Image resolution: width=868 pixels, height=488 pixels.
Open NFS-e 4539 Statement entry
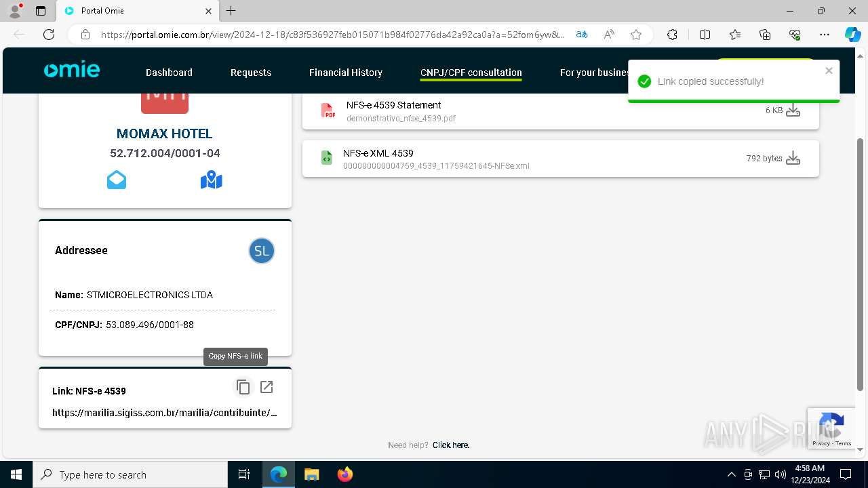click(561, 110)
